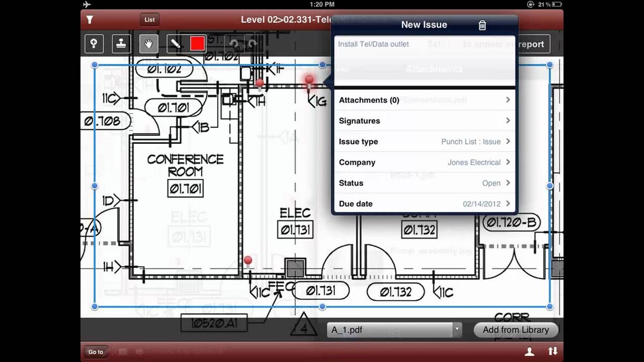Open the Company row
644x362 pixels.
coord(425,162)
